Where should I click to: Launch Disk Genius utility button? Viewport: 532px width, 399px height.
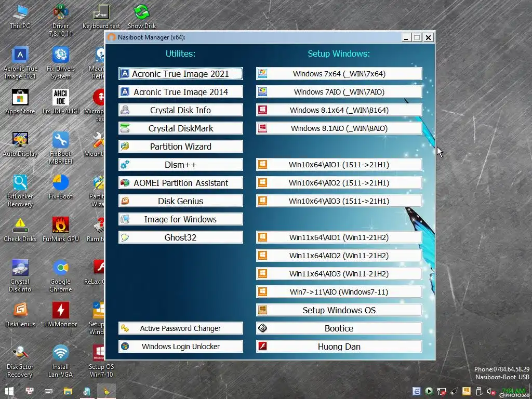click(x=180, y=201)
